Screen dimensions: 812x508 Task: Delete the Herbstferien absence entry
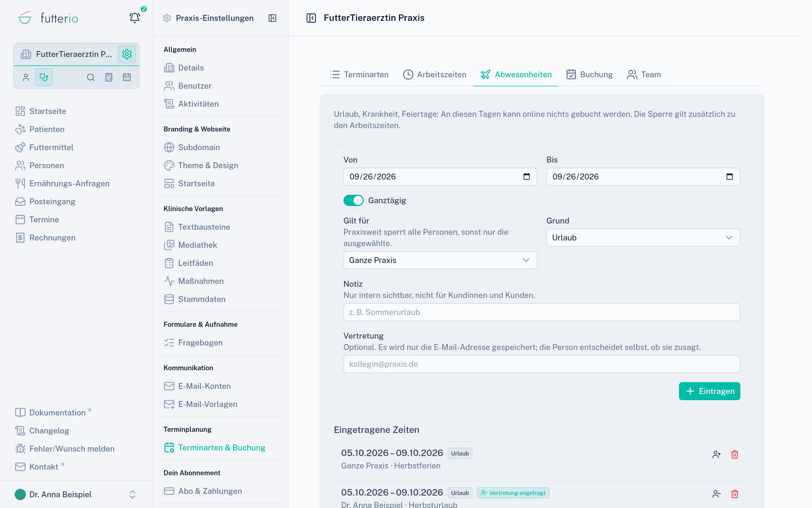coord(734,454)
